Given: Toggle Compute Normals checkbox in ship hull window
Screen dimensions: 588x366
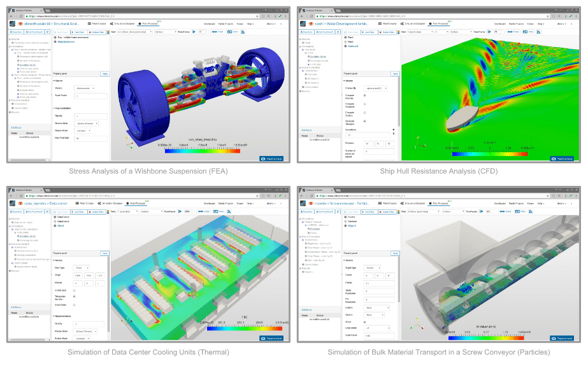Looking at the screenshot, I should click(x=364, y=96).
